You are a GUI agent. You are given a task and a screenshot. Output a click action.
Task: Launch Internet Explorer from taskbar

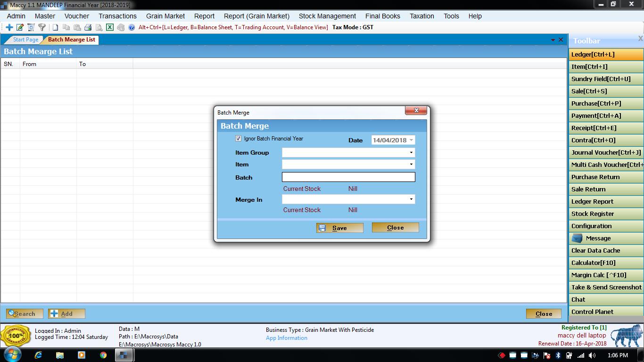38,355
